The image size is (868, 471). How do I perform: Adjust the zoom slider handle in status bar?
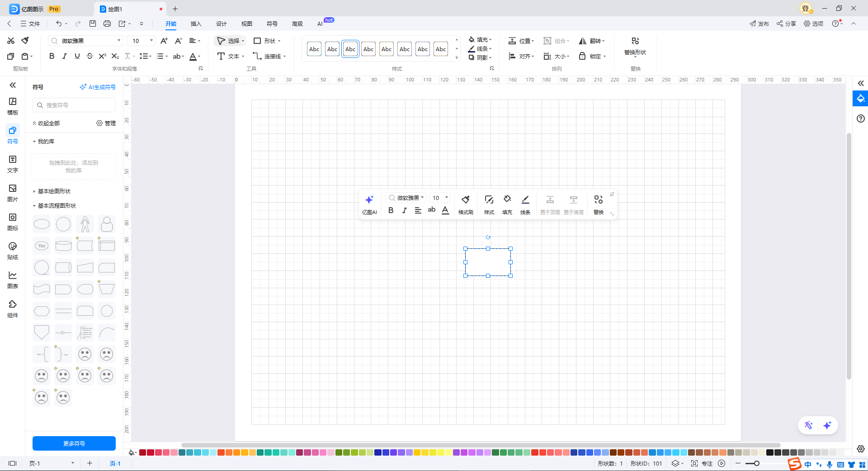pyautogui.click(x=756, y=463)
